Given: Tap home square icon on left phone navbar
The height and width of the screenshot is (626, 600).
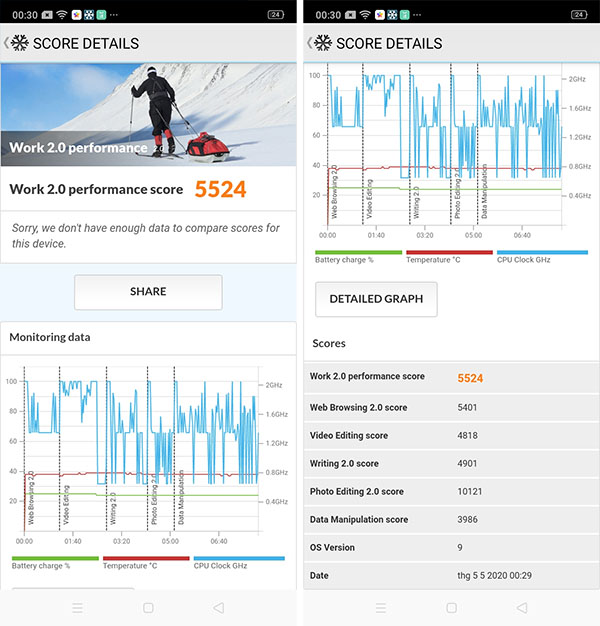Looking at the screenshot, I should tap(148, 608).
